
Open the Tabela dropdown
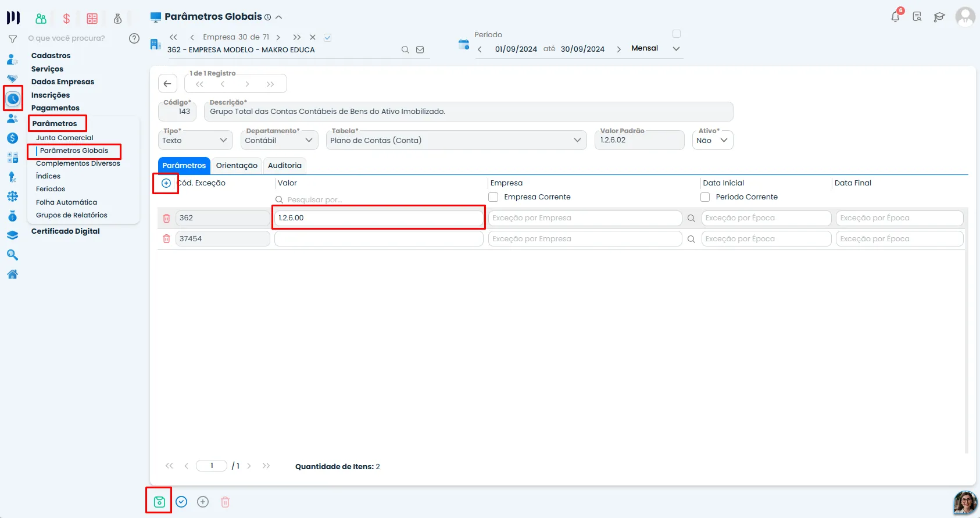pos(456,140)
